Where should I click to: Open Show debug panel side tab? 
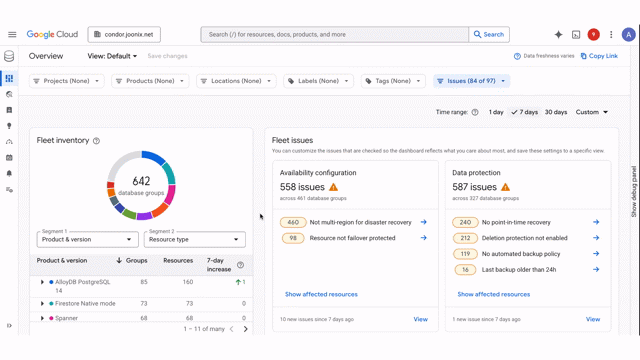pos(633,191)
